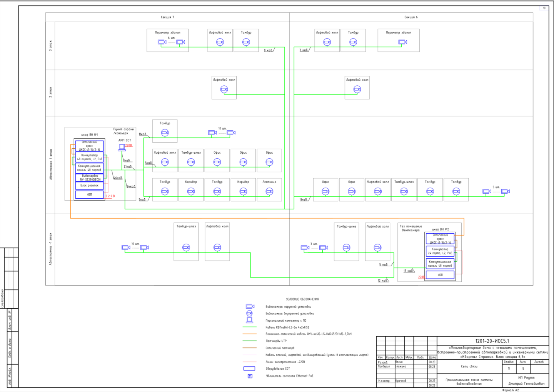This screenshot has height=392, width=554.
Task: Click the green КВПнг cable line sample in legend
Action: click(x=249, y=327)
